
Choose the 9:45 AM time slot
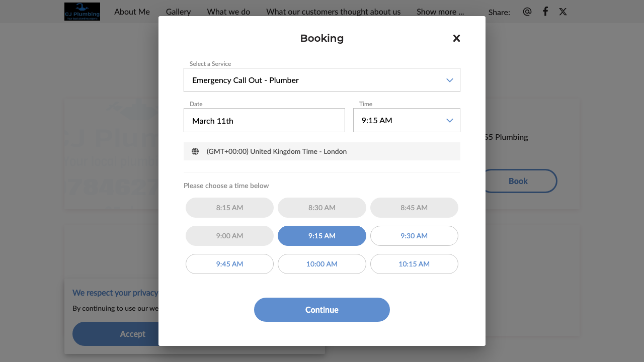(x=229, y=264)
